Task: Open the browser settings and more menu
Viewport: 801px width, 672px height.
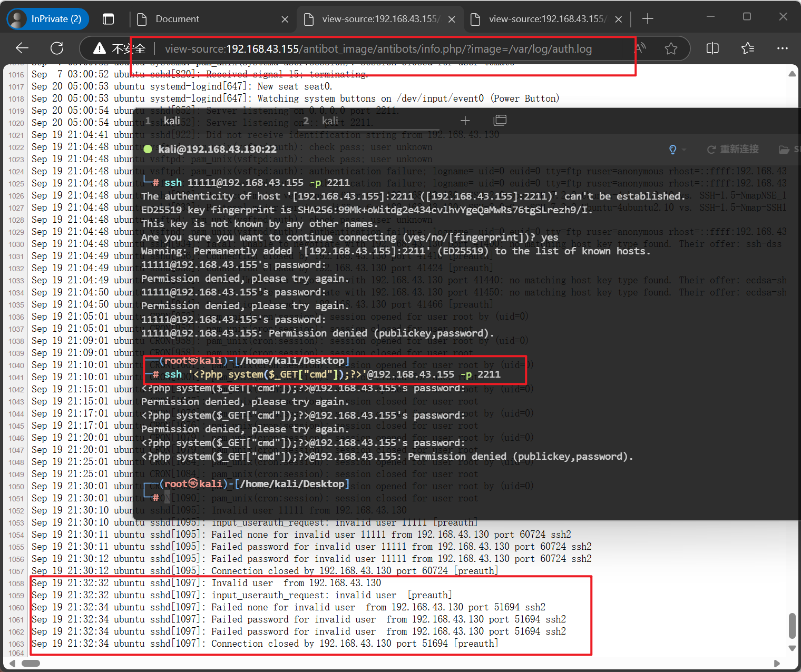Action: point(783,48)
